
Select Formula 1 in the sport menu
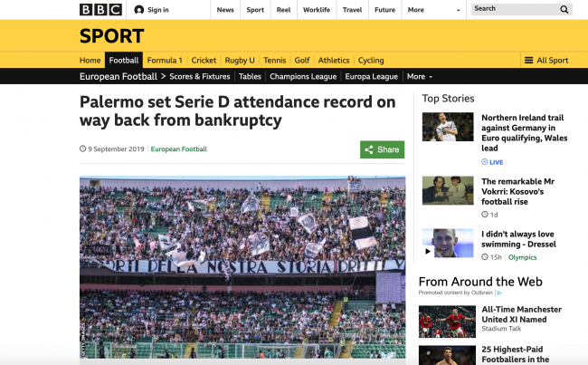tap(165, 60)
